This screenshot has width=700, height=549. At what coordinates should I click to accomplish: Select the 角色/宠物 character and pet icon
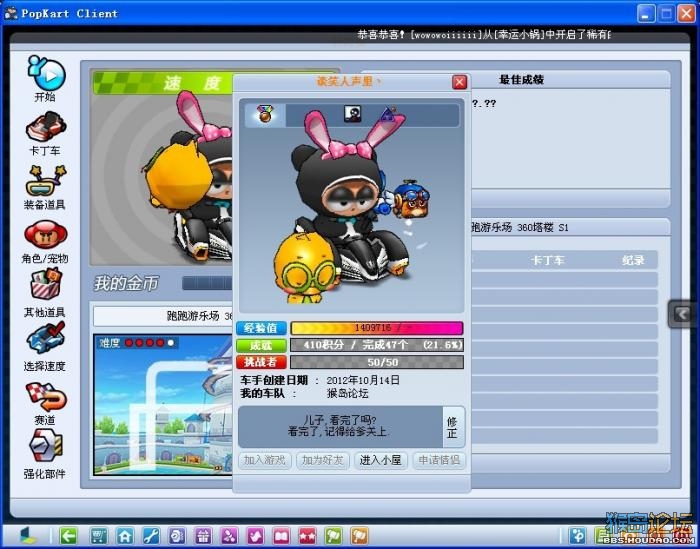[45, 235]
